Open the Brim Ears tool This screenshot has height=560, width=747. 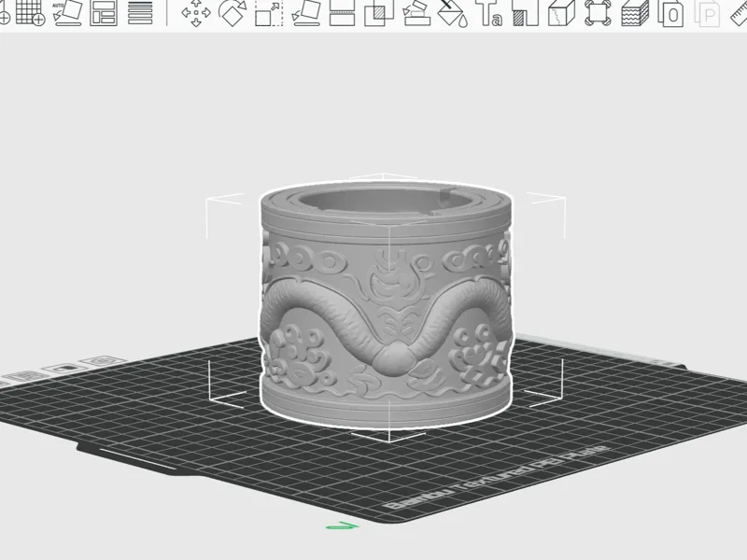point(598,12)
